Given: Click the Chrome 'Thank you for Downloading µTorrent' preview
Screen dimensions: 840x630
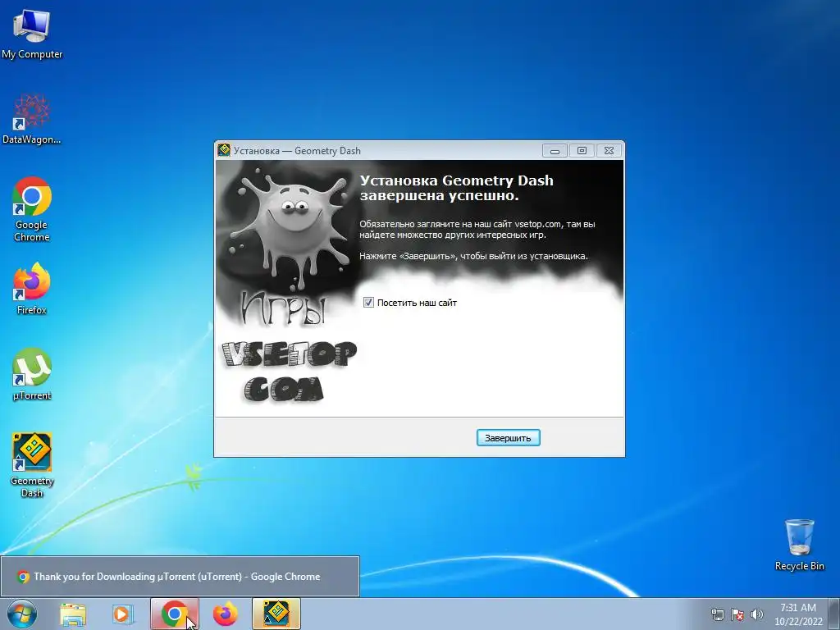Looking at the screenshot, I should [180, 577].
